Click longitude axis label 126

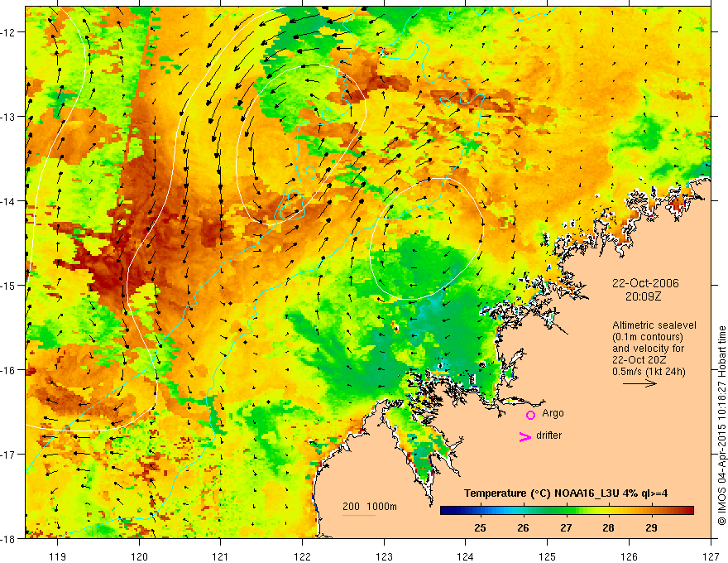629,556
